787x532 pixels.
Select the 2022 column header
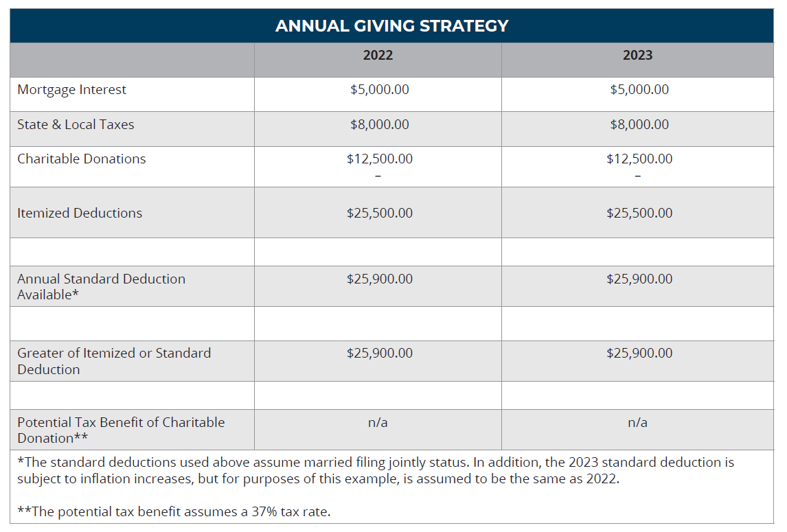pos(378,56)
